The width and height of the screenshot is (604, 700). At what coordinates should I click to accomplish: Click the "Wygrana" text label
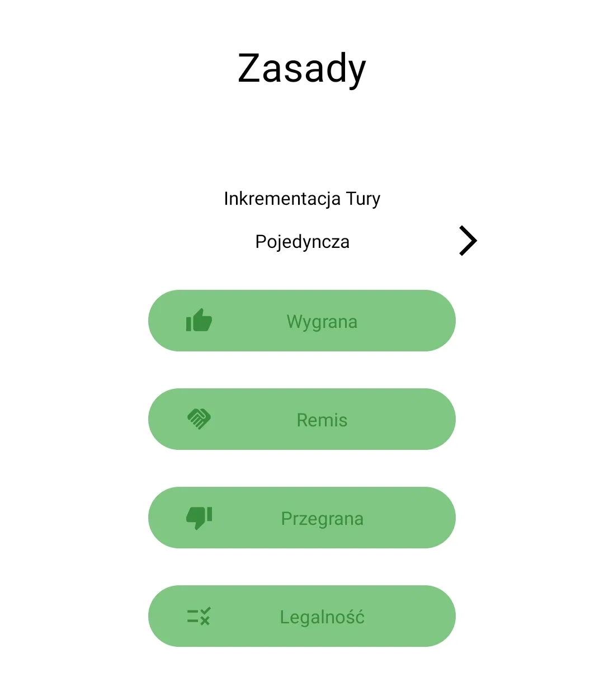point(322,322)
